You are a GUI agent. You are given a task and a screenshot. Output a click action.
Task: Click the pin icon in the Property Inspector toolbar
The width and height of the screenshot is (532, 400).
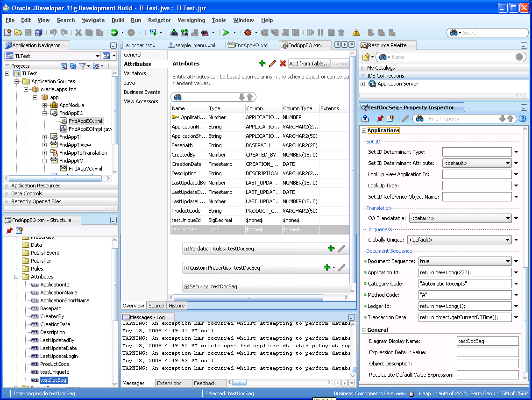click(380, 119)
